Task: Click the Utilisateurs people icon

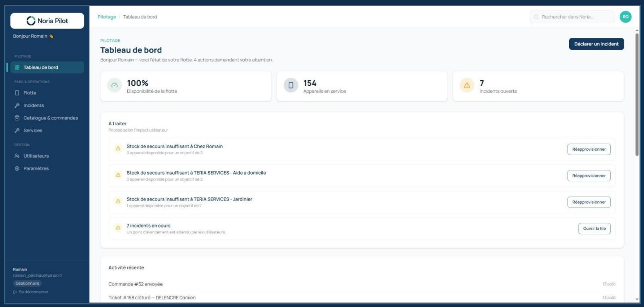Action: (x=17, y=156)
